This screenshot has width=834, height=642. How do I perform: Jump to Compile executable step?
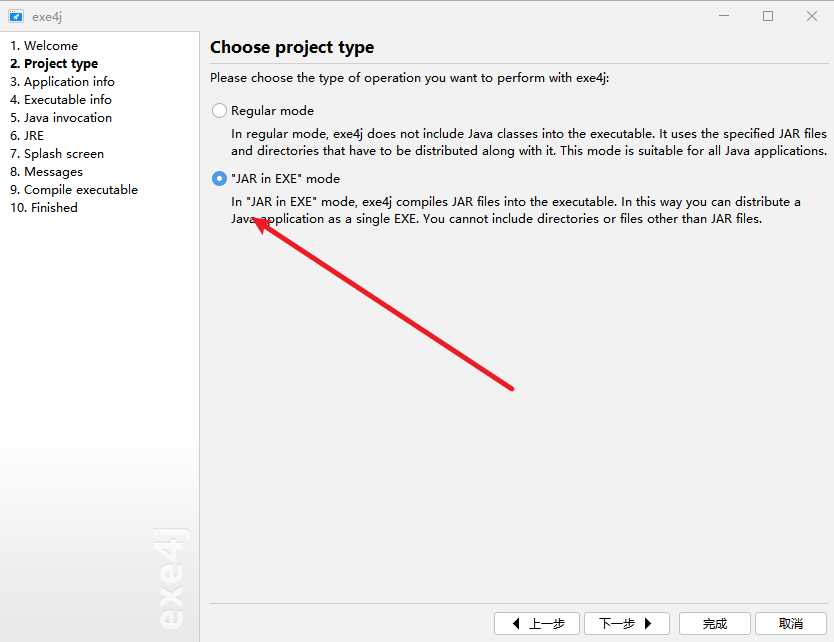tap(74, 190)
